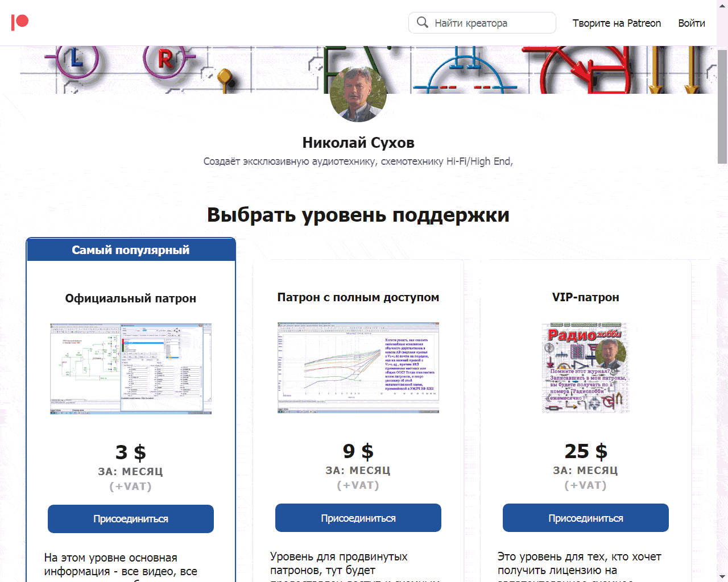Open the Творите на Patreon link

tap(617, 23)
